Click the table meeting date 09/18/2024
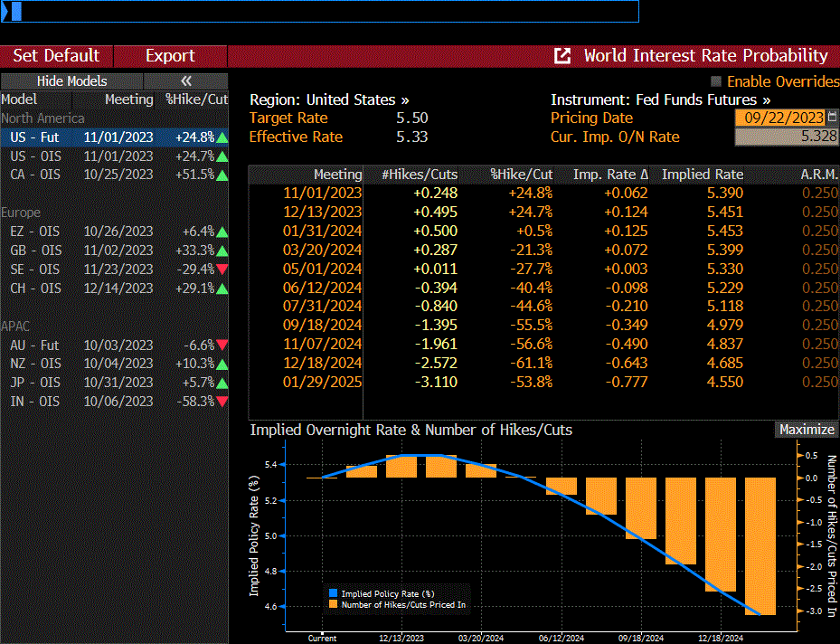The height and width of the screenshot is (644, 840). 323,325
